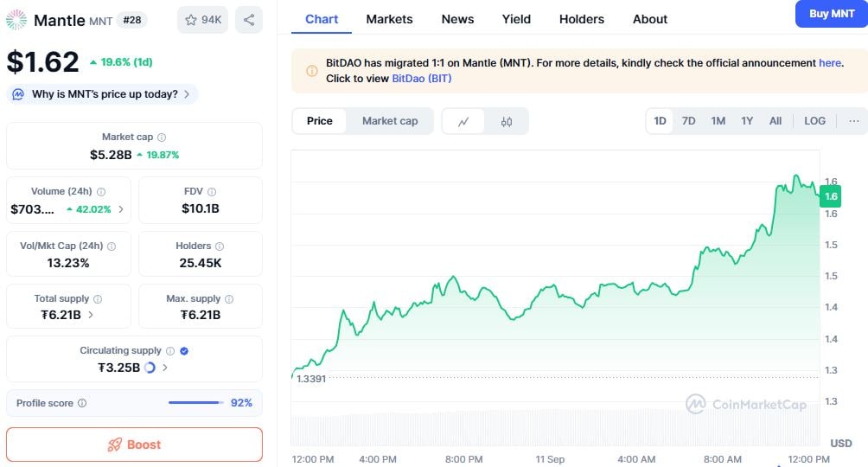Click the 1.6 current price chart label
This screenshot has height=467, width=868.
830,196
